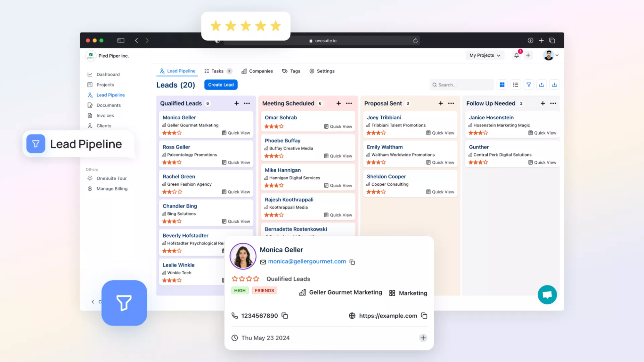
Task: Switch to grid view icon
Action: click(502, 85)
